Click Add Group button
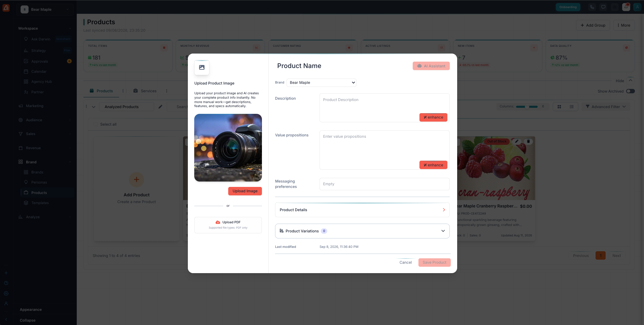Image resolution: width=644 pixels, height=325 pixels. [x=592, y=25]
